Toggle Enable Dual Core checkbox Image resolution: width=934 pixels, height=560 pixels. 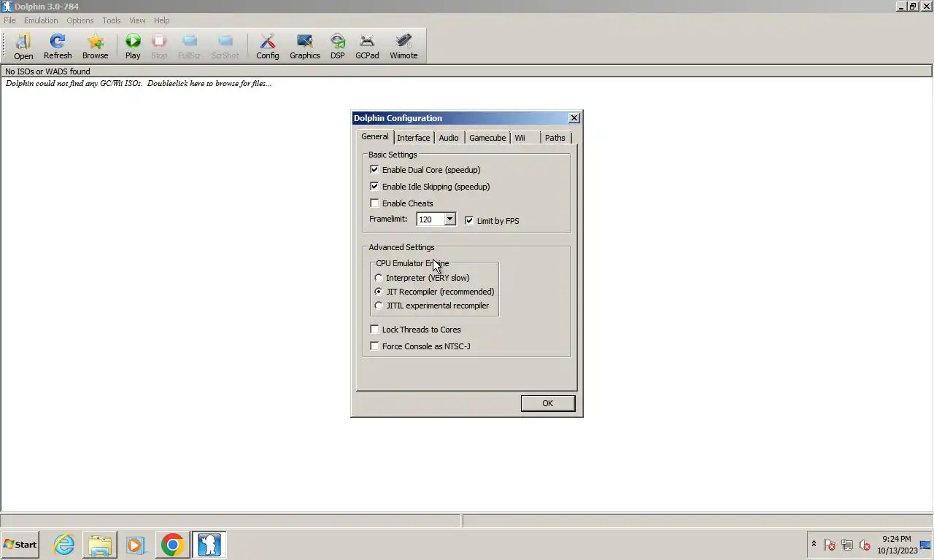click(374, 169)
